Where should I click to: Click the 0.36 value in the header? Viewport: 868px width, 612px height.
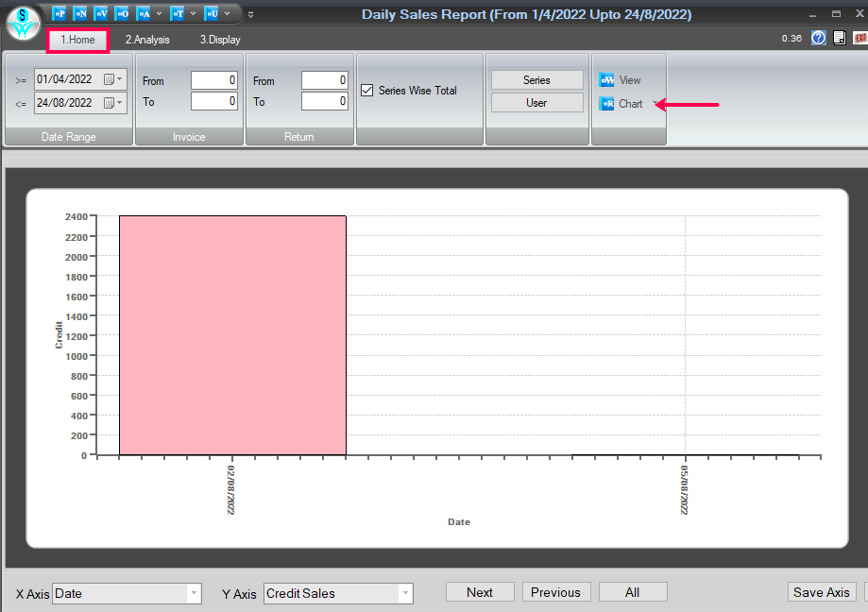pyautogui.click(x=791, y=38)
